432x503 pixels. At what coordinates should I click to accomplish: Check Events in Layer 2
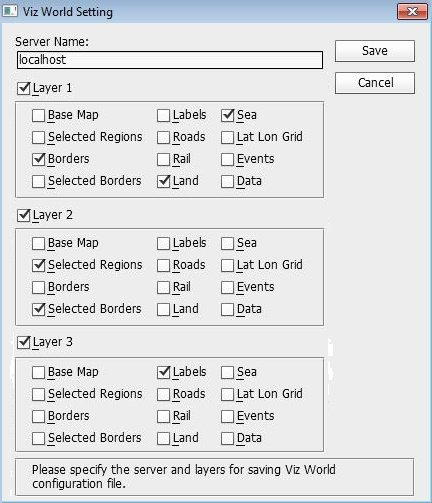coord(227,288)
